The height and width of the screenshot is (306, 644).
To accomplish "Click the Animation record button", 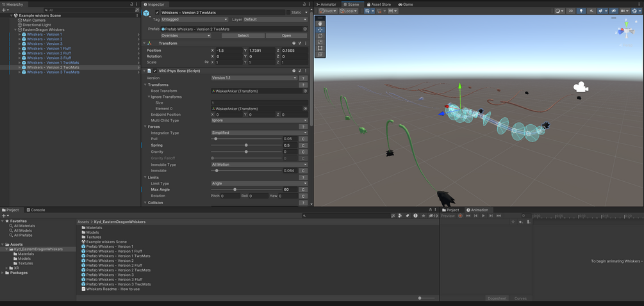I will (460, 216).
